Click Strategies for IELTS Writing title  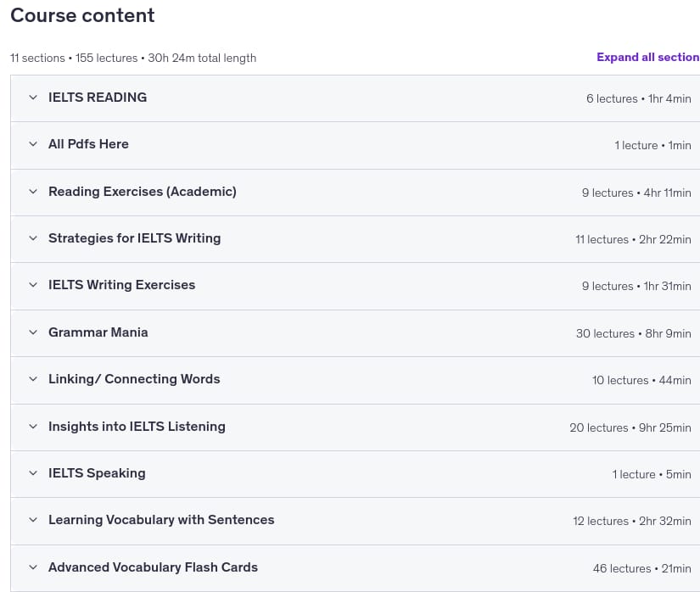pos(134,238)
